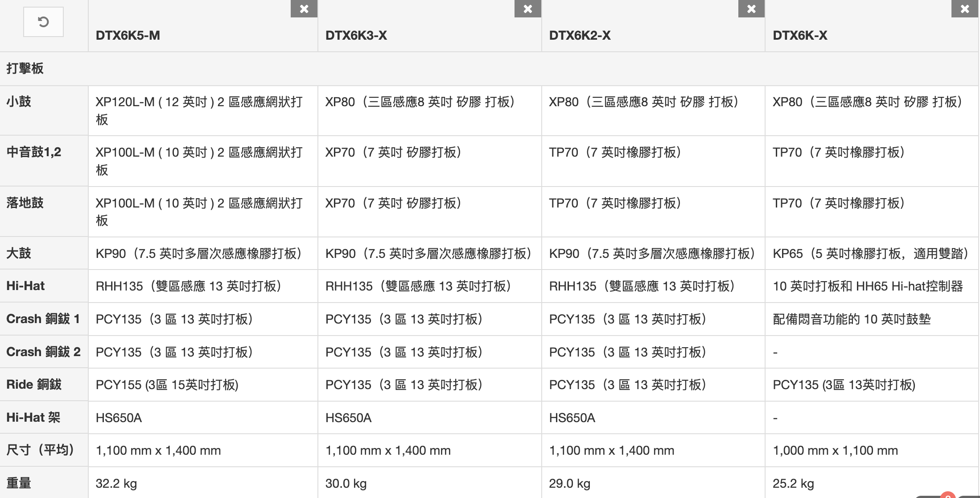Select the DTX6K5-M model heading
Viewport: 980px width, 498px height.
(128, 35)
